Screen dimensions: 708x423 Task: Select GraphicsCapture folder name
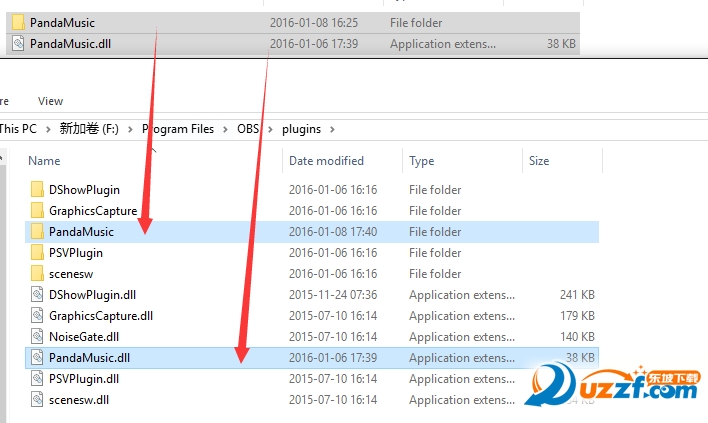pos(93,211)
